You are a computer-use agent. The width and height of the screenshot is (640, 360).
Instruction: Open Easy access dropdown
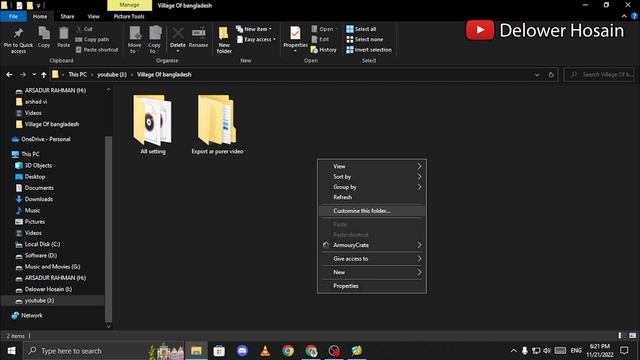click(256, 39)
